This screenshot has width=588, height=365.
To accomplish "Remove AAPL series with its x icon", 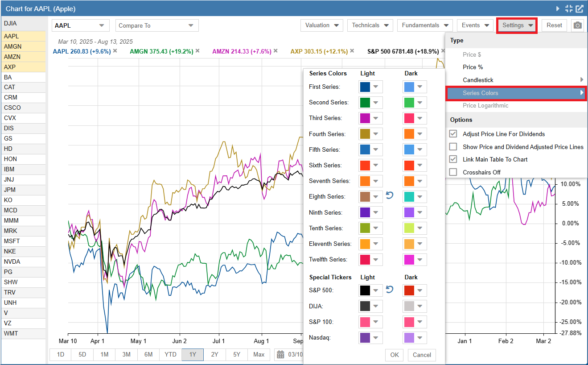I will click(x=115, y=51).
